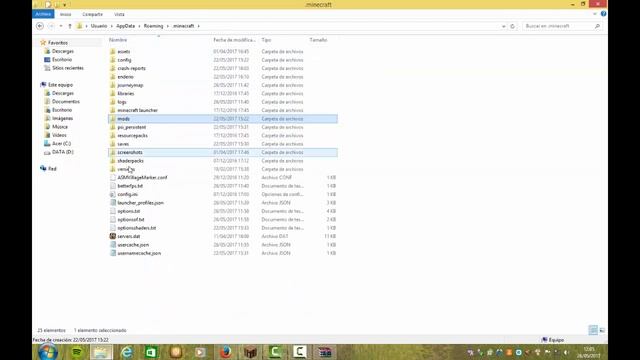Image resolution: width=640 pixels, height=360 pixels.
Task: Click File Explorer taskbar icon
Action: point(101,352)
